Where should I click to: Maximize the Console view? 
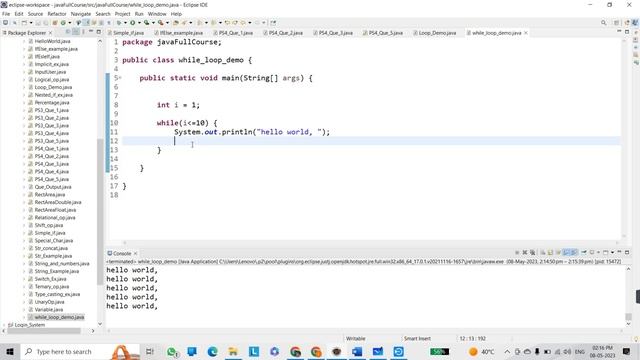point(627,252)
